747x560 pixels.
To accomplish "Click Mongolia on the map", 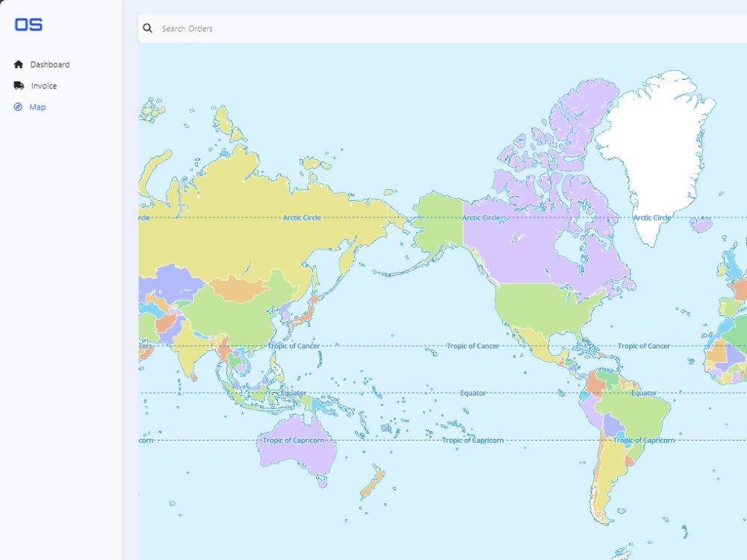I will pos(238,288).
